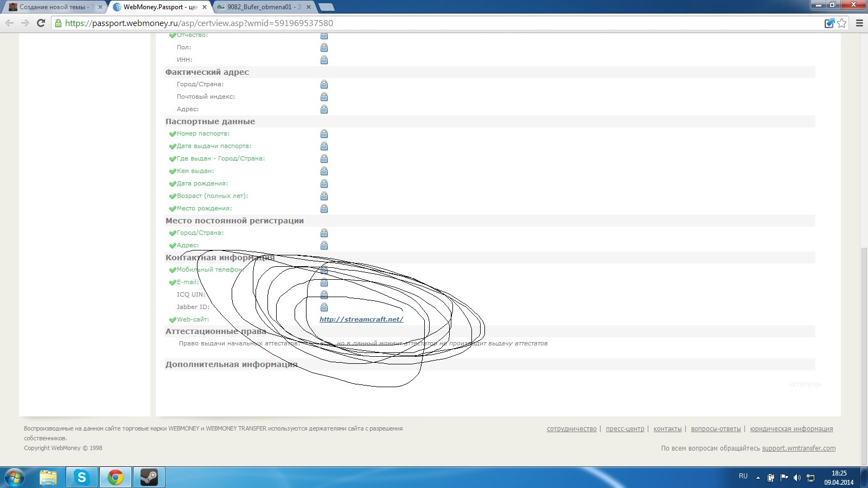This screenshot has width=868, height=488.
Task: Click the green checkmark next to Номер паспорта
Action: point(173,134)
